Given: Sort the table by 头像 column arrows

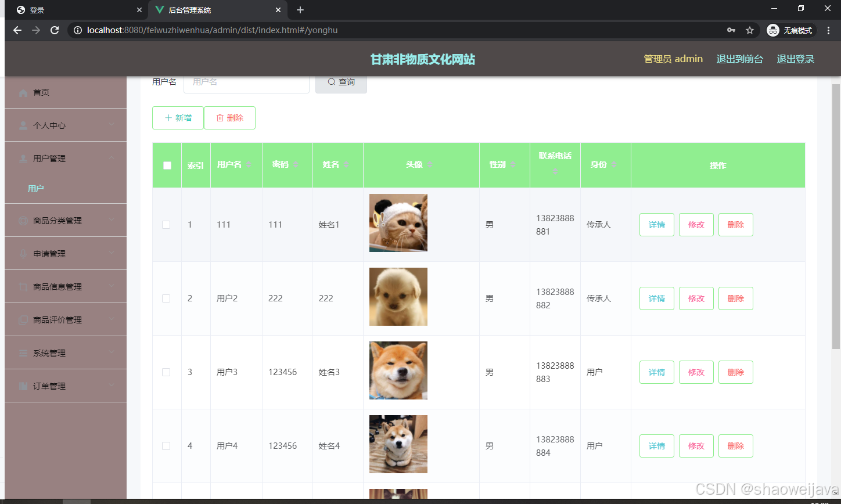Looking at the screenshot, I should [430, 165].
